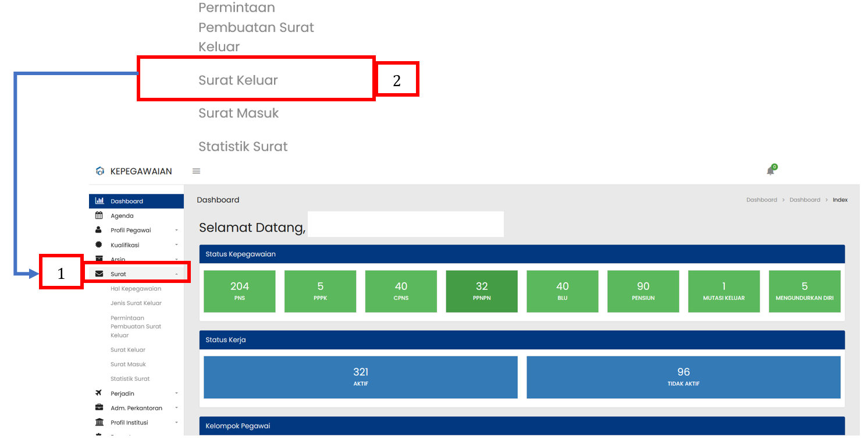Open Statistik Surat in the sidebar
Viewport: 868px width, 439px height.
point(130,379)
